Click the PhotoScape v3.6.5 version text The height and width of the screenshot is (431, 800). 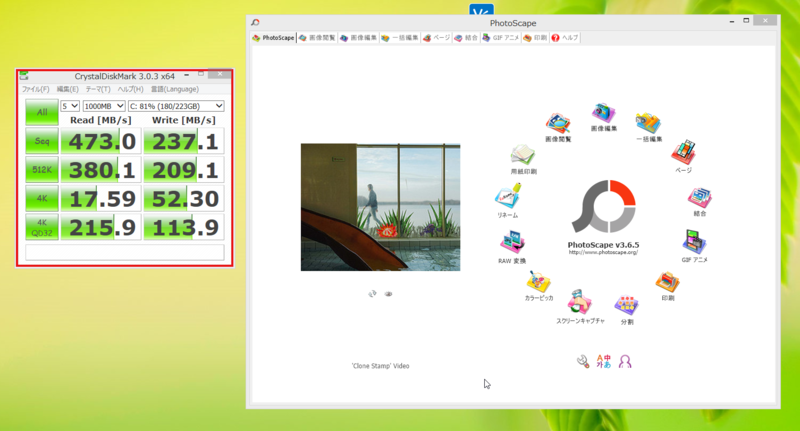coord(603,245)
